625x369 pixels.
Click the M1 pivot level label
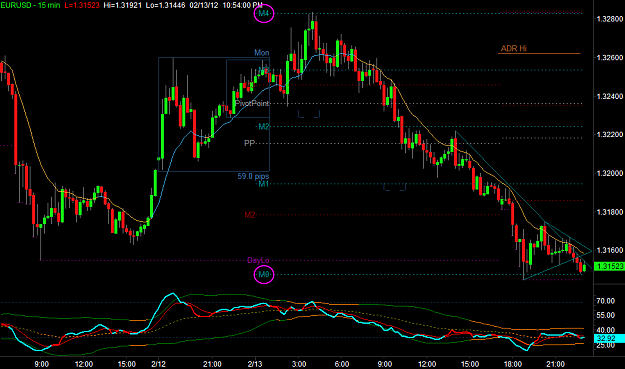pyautogui.click(x=264, y=184)
